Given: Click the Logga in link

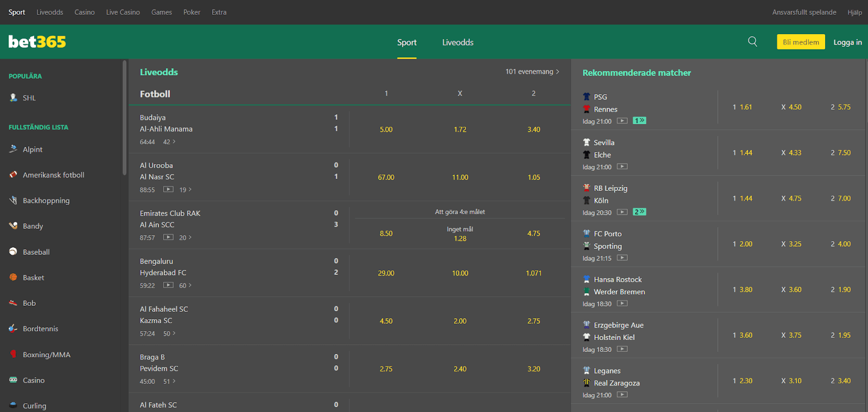Looking at the screenshot, I should tap(847, 42).
